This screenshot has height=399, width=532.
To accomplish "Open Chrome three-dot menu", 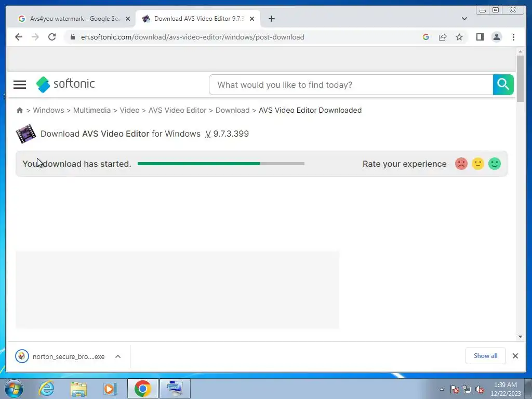I will pyautogui.click(x=513, y=37).
